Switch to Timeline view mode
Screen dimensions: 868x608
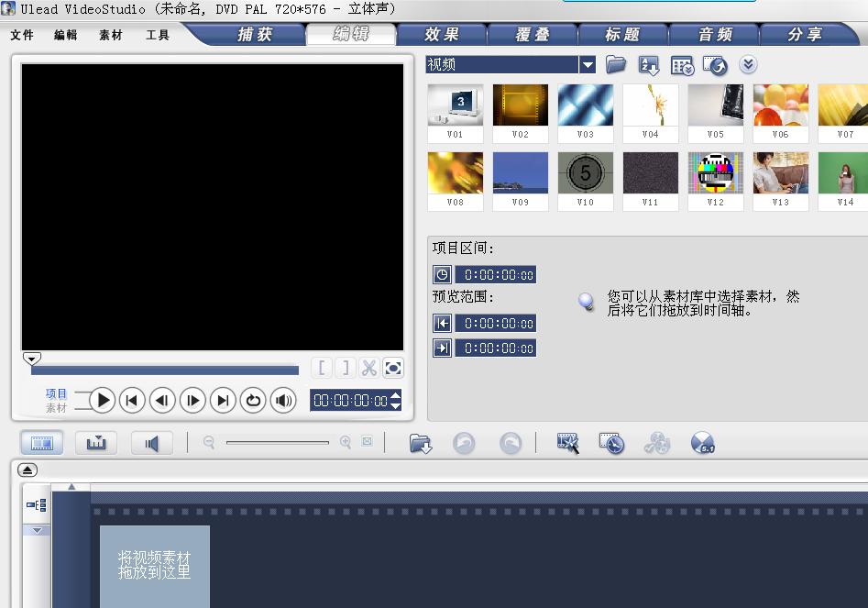(x=96, y=443)
